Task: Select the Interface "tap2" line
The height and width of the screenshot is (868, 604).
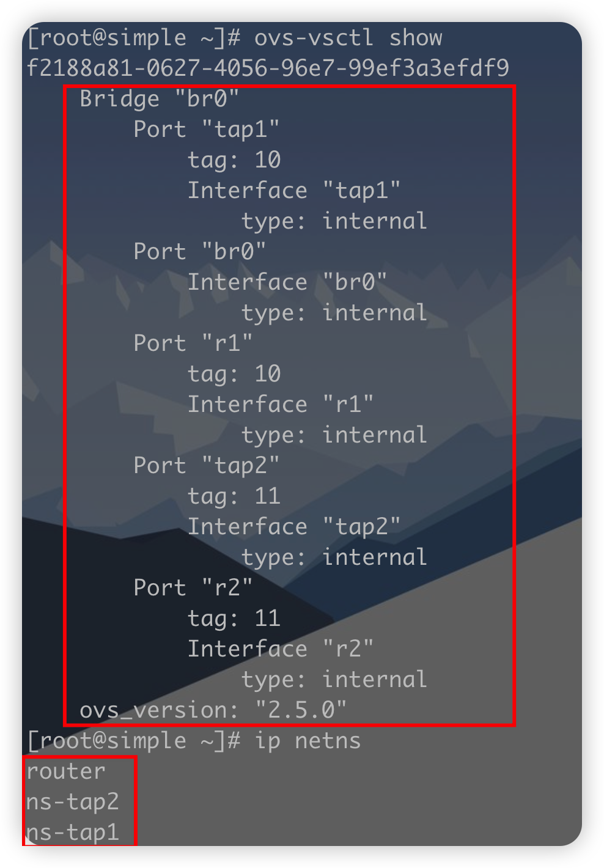Action: coord(293,526)
